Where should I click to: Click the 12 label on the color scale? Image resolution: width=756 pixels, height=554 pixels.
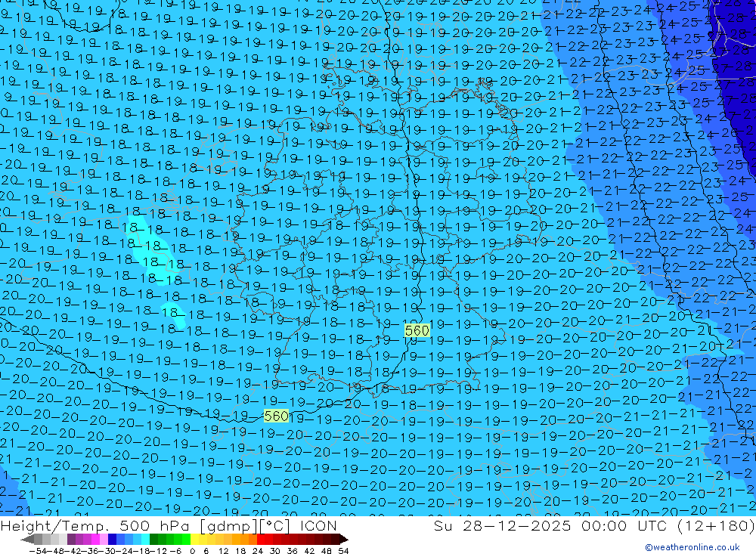click(223, 551)
